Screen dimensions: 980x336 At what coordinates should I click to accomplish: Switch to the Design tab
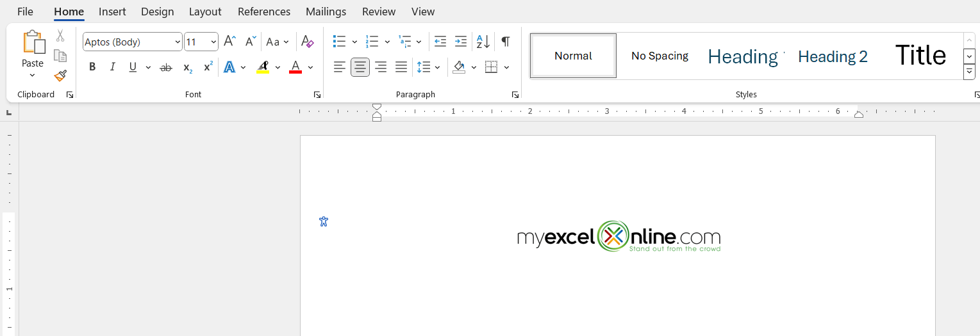[x=157, y=12]
